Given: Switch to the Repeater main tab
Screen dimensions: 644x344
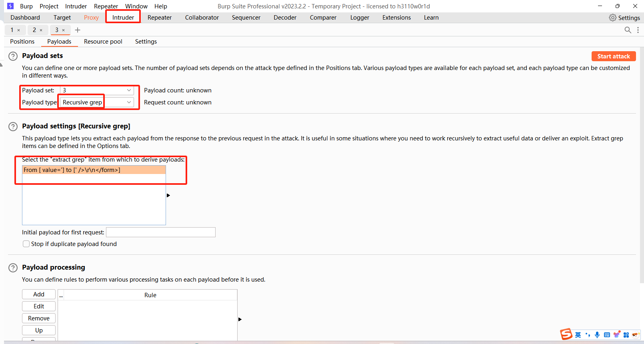Looking at the screenshot, I should click(x=160, y=18).
